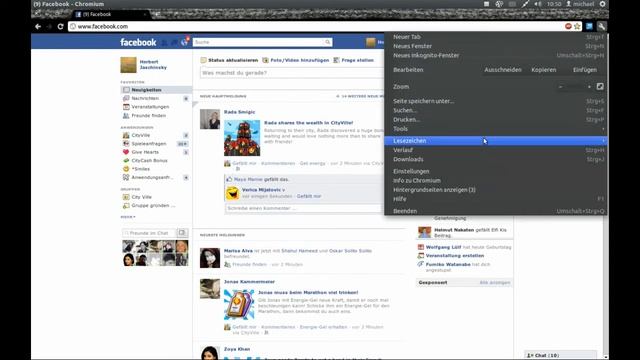Open Einstellungen in the menu

496,171
